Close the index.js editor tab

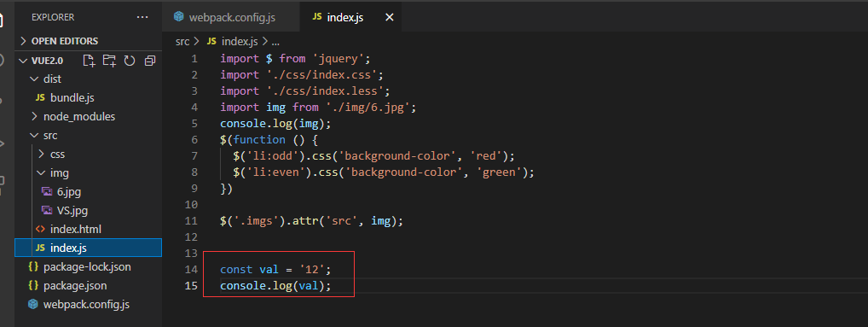click(x=389, y=17)
